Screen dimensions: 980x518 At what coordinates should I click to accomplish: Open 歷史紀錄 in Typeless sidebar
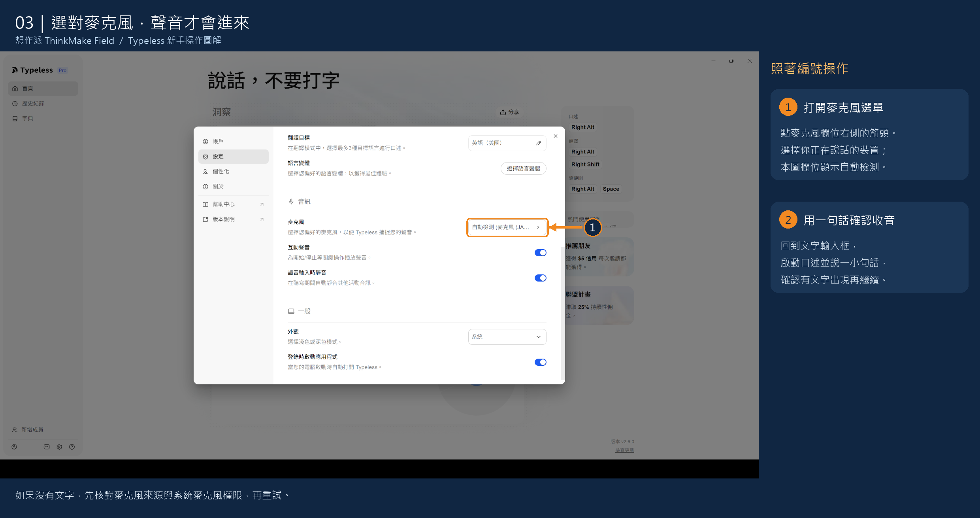coord(43,103)
